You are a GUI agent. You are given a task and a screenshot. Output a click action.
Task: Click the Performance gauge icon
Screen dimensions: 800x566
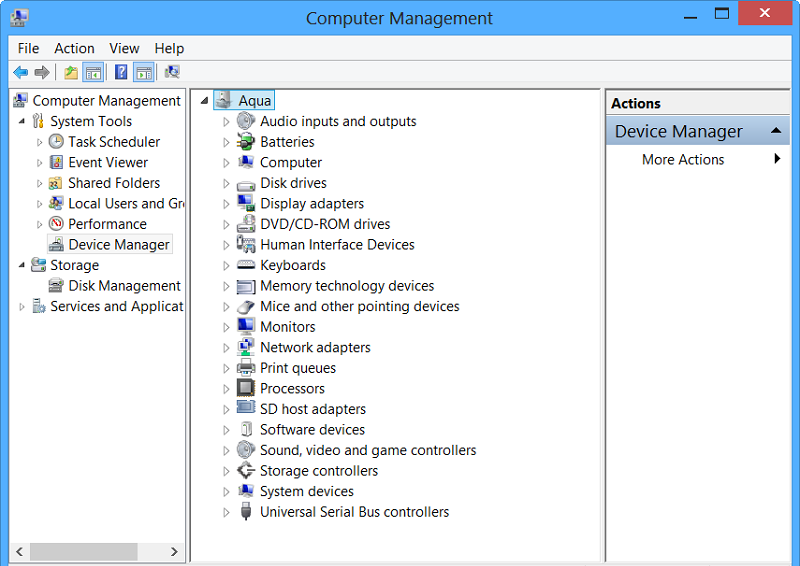(x=56, y=224)
